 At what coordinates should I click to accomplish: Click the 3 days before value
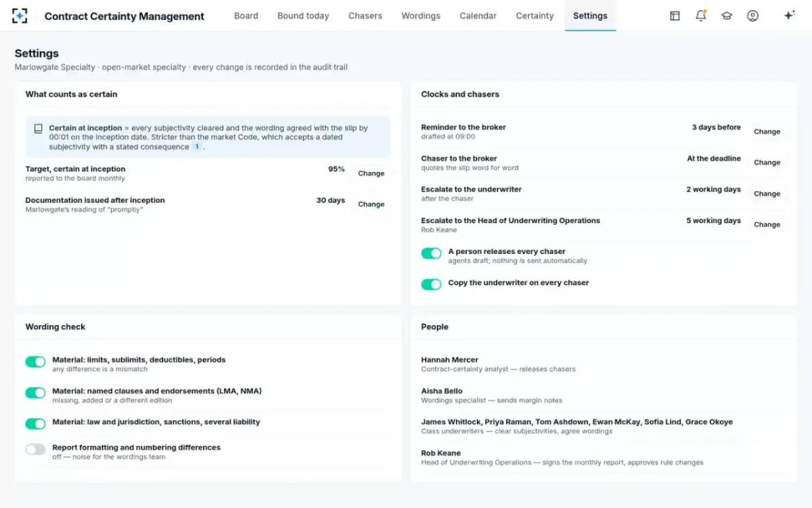coord(717,127)
